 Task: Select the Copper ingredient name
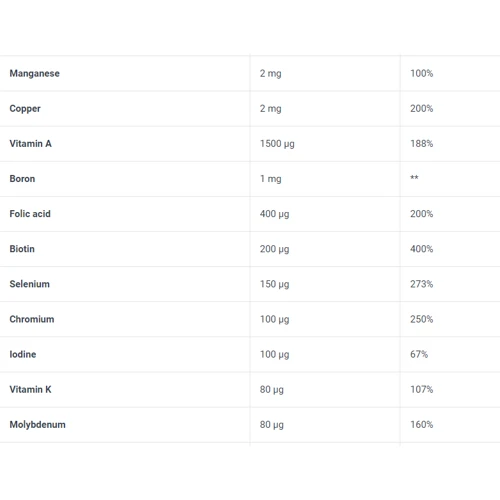click(x=25, y=109)
